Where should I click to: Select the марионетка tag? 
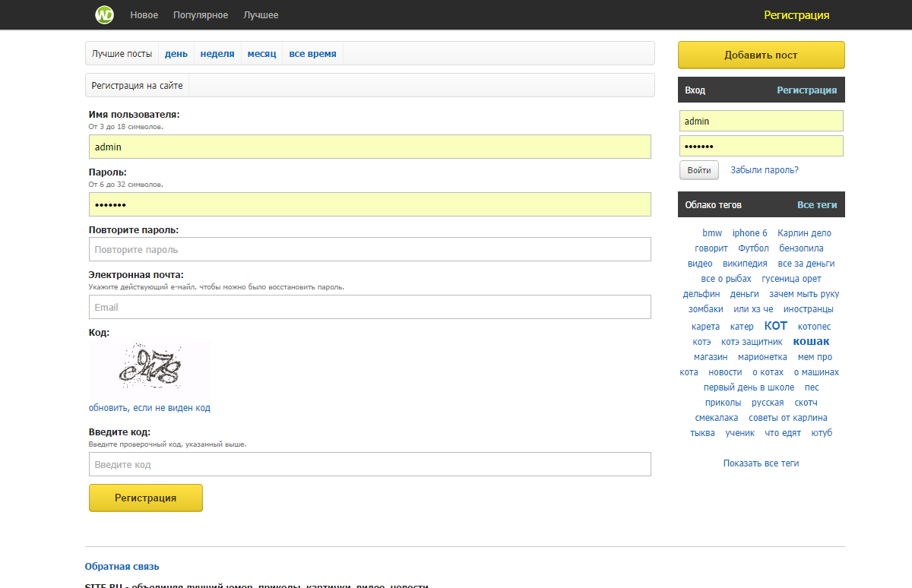(x=762, y=357)
